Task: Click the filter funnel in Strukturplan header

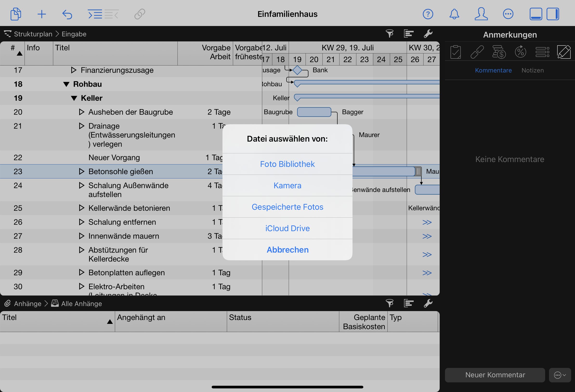Action: [389, 33]
